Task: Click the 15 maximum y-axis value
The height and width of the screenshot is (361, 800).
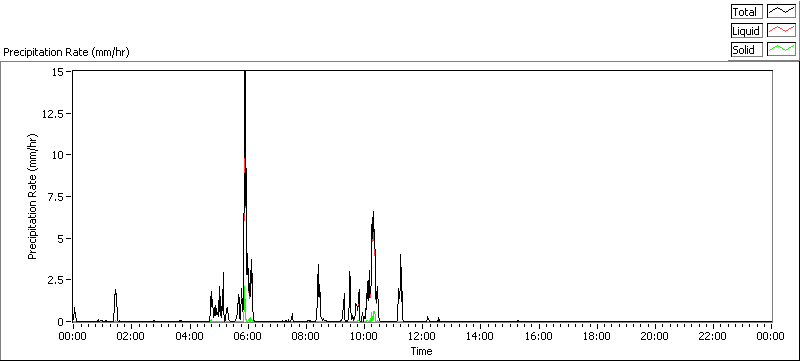Action: click(58, 72)
